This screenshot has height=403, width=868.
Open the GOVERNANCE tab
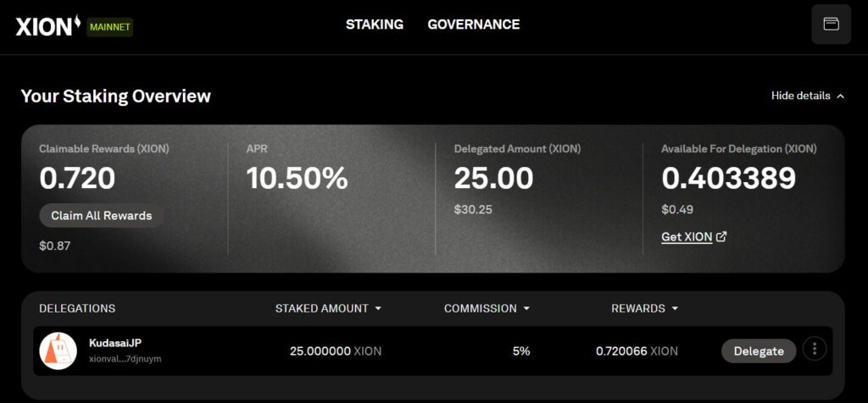474,25
